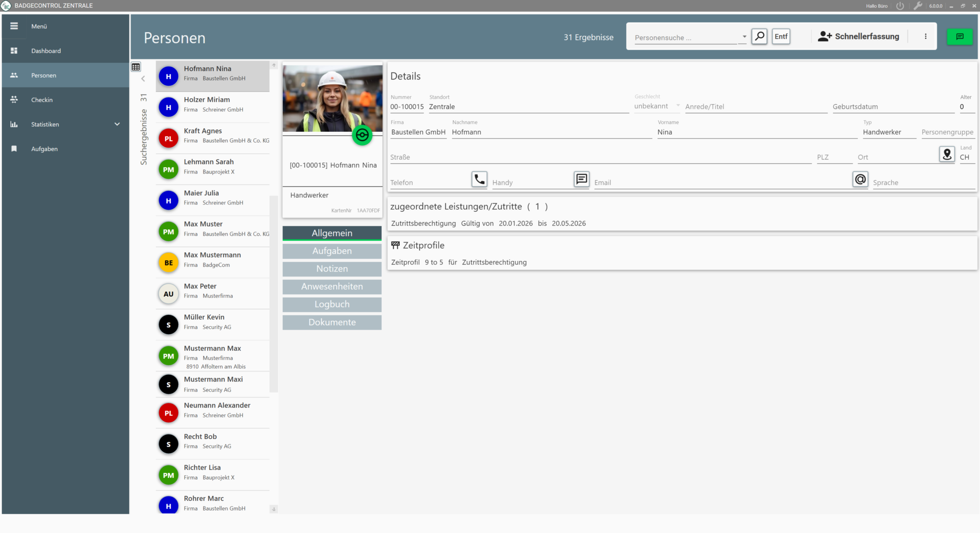The width and height of the screenshot is (980, 533).
Task: Click the Schnellerfassung button
Action: [859, 36]
